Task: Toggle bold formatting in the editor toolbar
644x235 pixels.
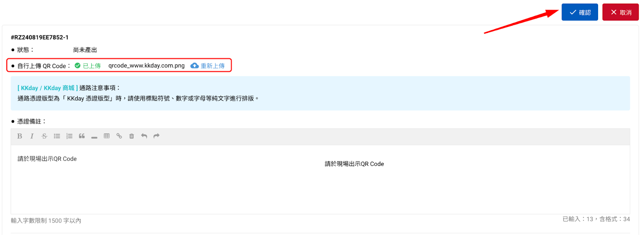Action: pyautogui.click(x=19, y=136)
